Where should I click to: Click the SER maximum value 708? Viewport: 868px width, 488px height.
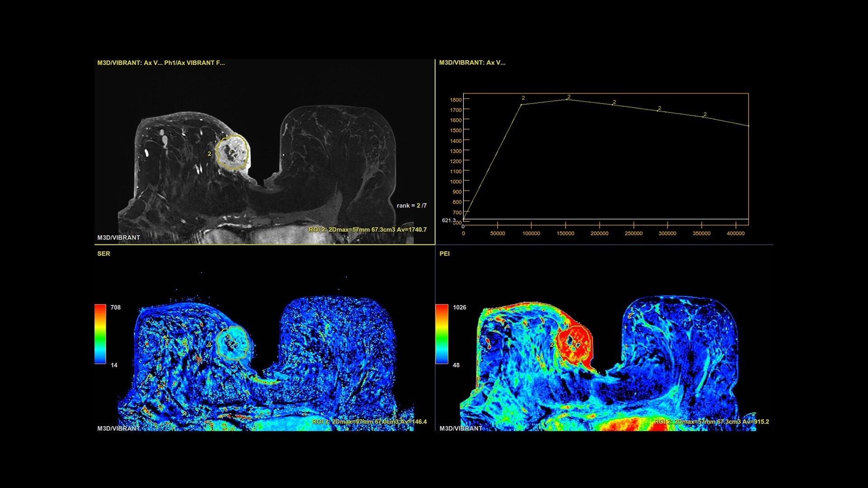pyautogui.click(x=116, y=307)
